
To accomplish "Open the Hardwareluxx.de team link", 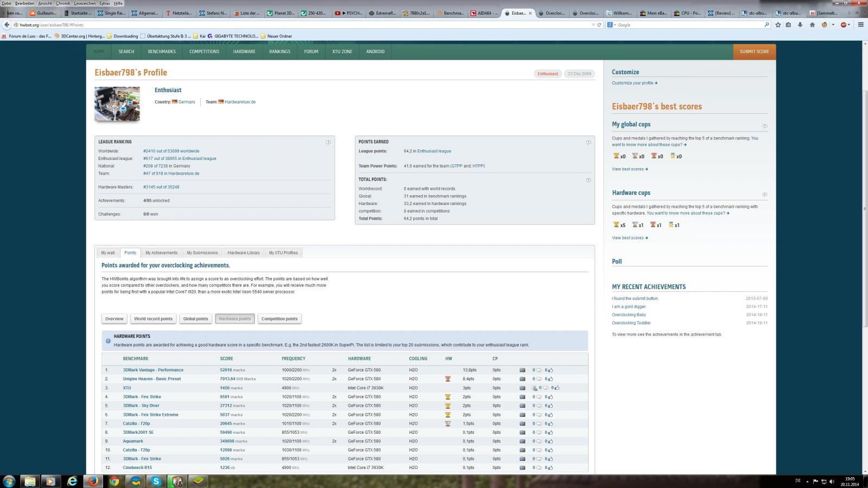I will coord(240,102).
